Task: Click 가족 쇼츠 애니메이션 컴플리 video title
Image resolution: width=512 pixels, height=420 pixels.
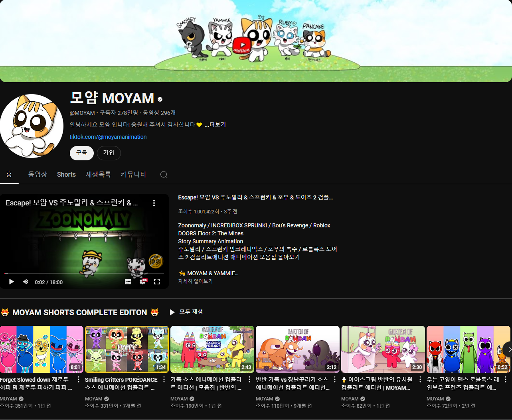Action: [206, 384]
